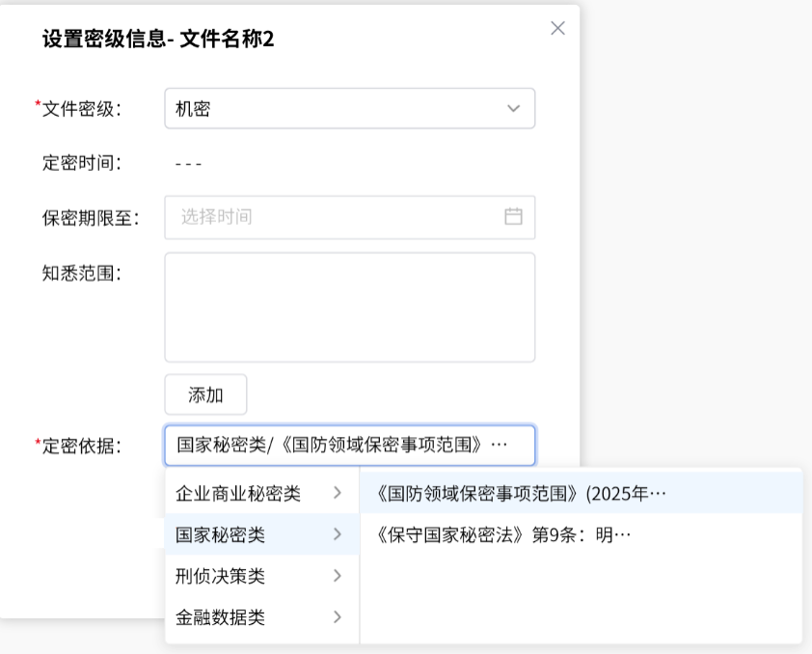Click the 添加 button
Screen dimensions: 812x654
[x=205, y=395]
